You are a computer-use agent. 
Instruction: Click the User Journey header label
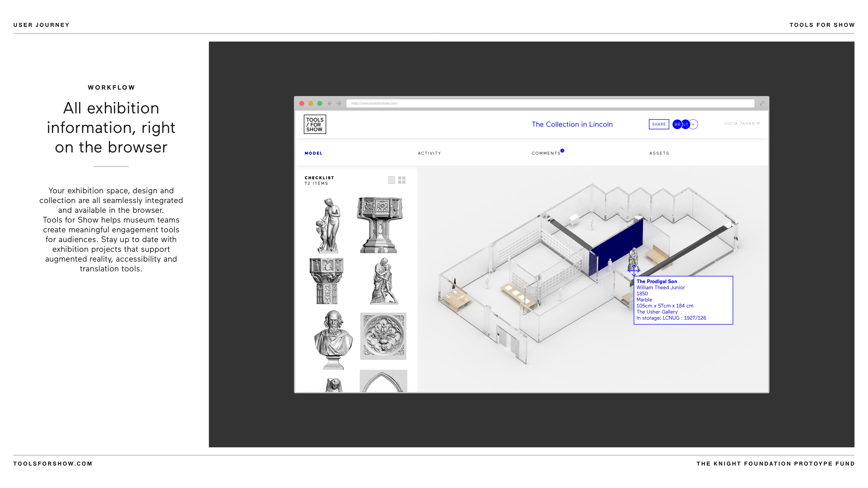click(x=42, y=25)
